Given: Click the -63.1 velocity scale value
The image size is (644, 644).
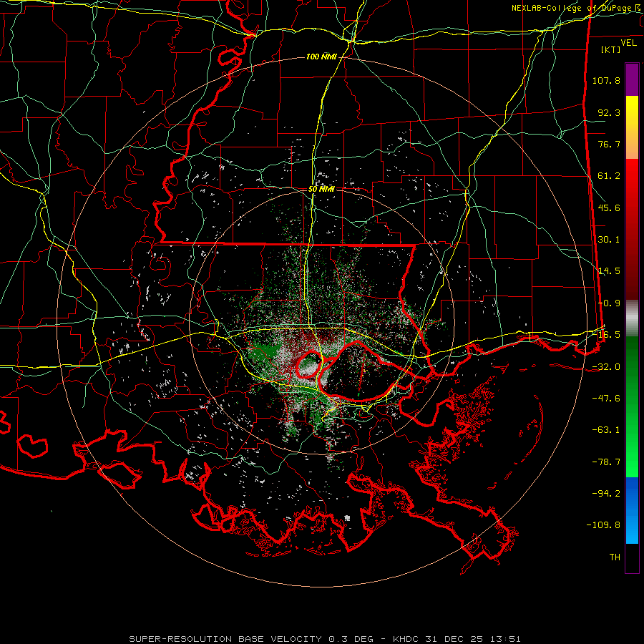Looking at the screenshot, I should pos(606,430).
